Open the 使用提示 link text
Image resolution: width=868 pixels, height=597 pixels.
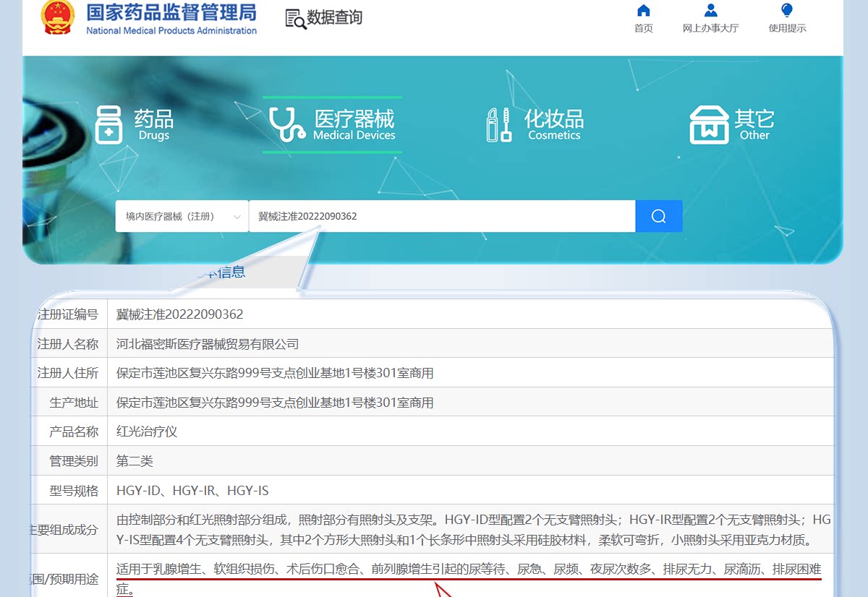point(787,28)
